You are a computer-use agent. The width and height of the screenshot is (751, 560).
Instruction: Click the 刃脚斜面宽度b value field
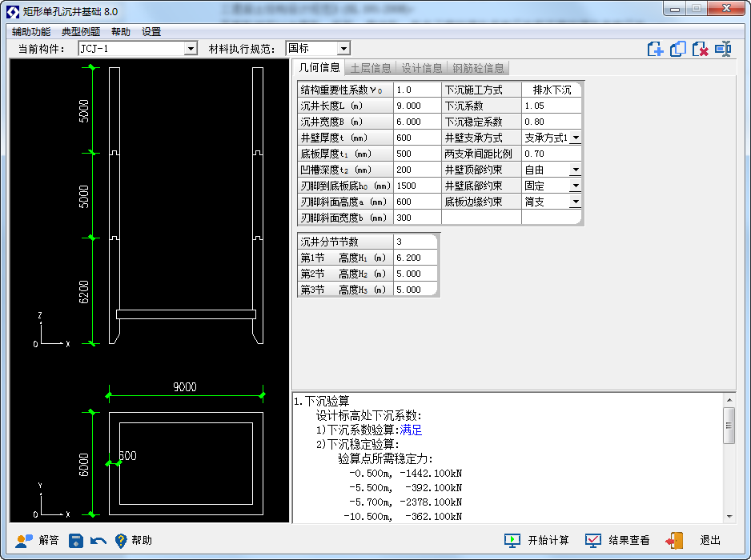[417, 218]
